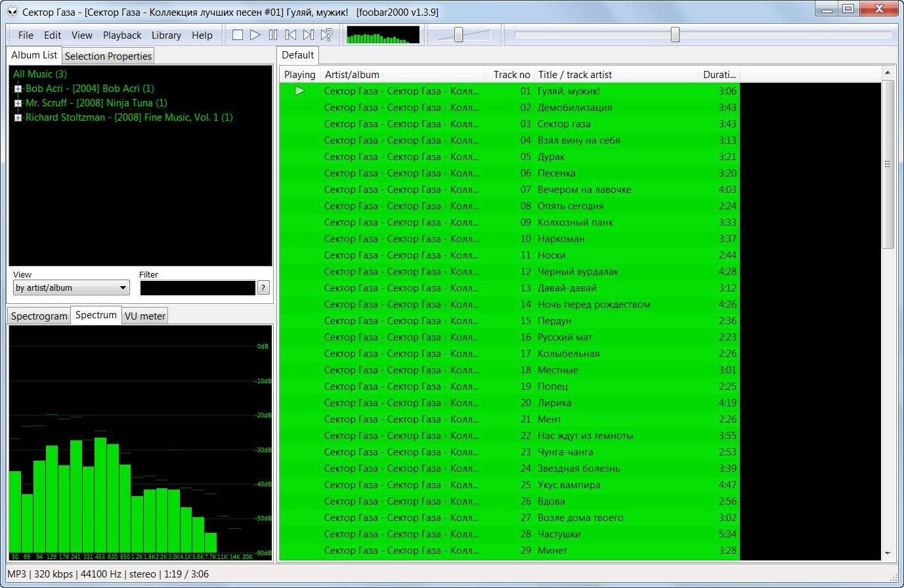Click the seekbar position handle

click(x=675, y=35)
